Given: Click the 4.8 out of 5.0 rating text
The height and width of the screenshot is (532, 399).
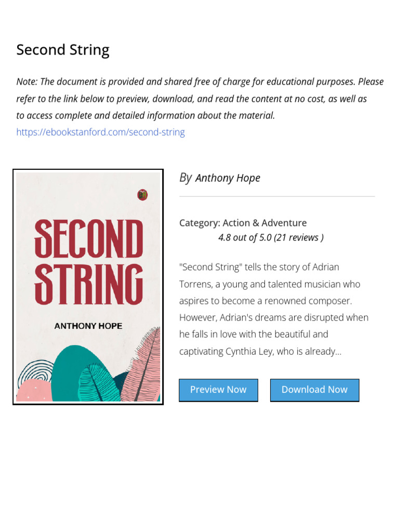Looking at the screenshot, I should [271, 237].
